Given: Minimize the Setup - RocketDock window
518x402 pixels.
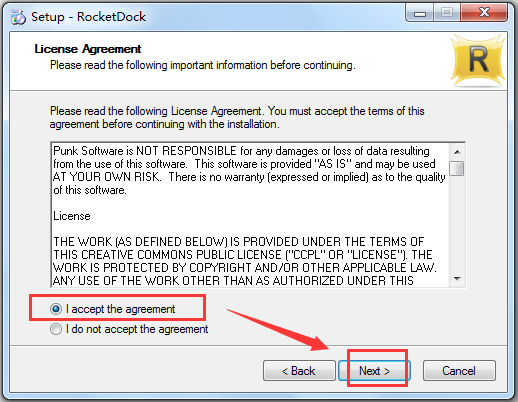Looking at the screenshot, I should (x=420, y=13).
